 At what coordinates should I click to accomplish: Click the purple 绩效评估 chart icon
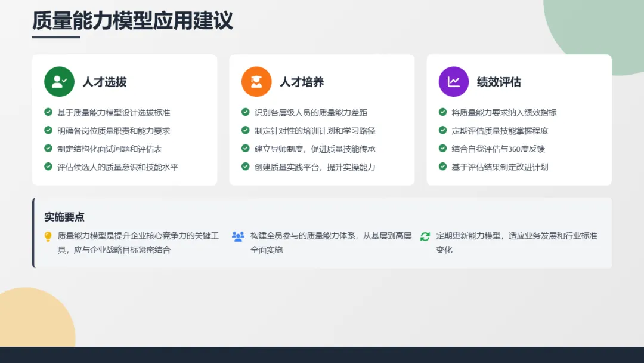coord(453,82)
